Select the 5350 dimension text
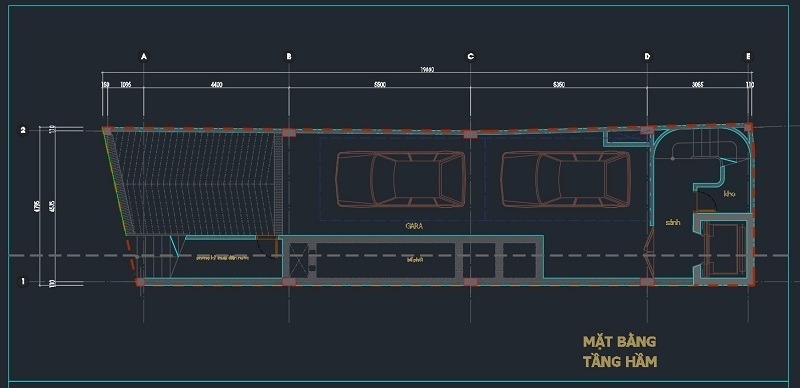Image resolution: width=800 pixels, height=388 pixels. coord(559,85)
